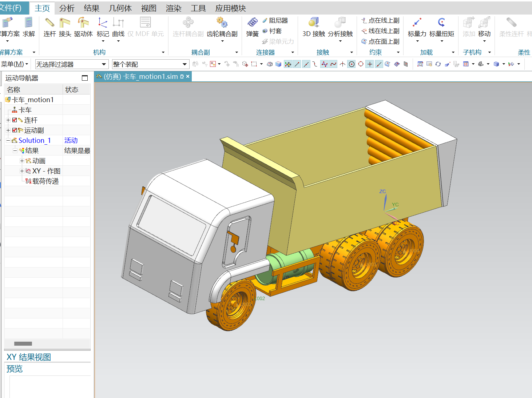Toggle the quadrant point snap button
532x398 pixels.
(x=361, y=64)
